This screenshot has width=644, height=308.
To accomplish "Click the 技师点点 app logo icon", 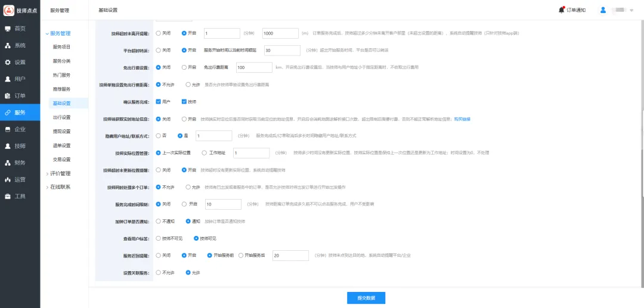I will [x=9, y=10].
